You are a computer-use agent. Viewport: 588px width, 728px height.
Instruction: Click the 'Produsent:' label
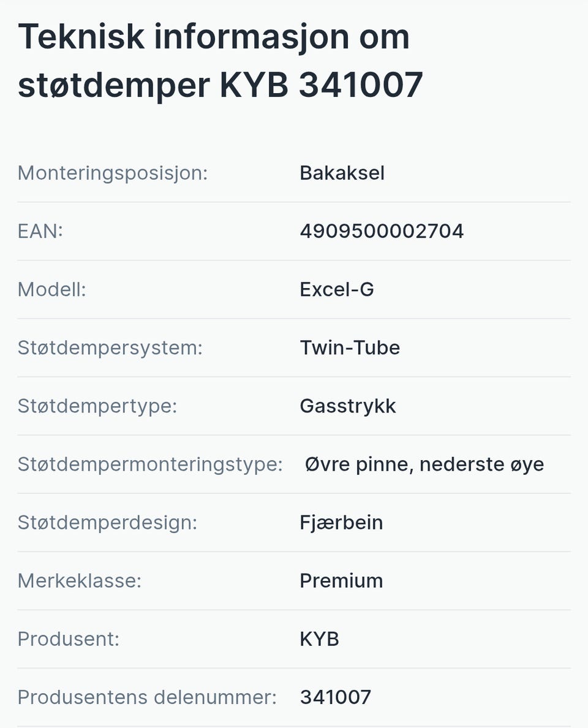(x=69, y=639)
